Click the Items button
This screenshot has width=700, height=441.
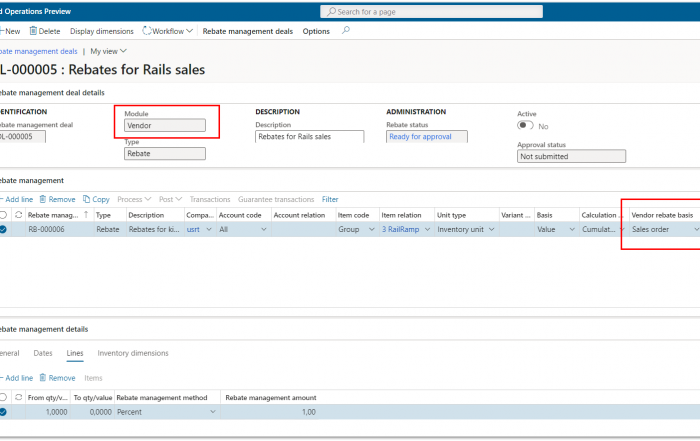pyautogui.click(x=93, y=378)
